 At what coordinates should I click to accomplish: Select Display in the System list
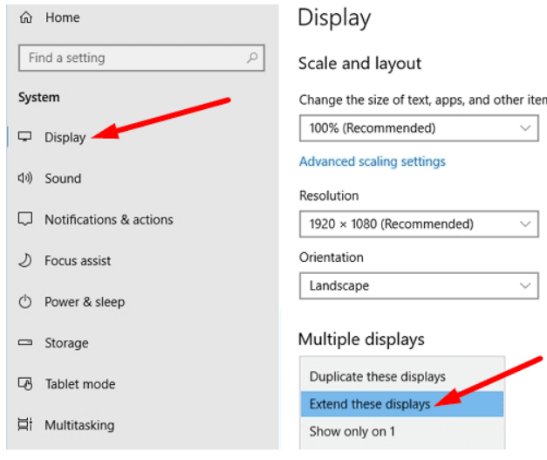coord(65,137)
